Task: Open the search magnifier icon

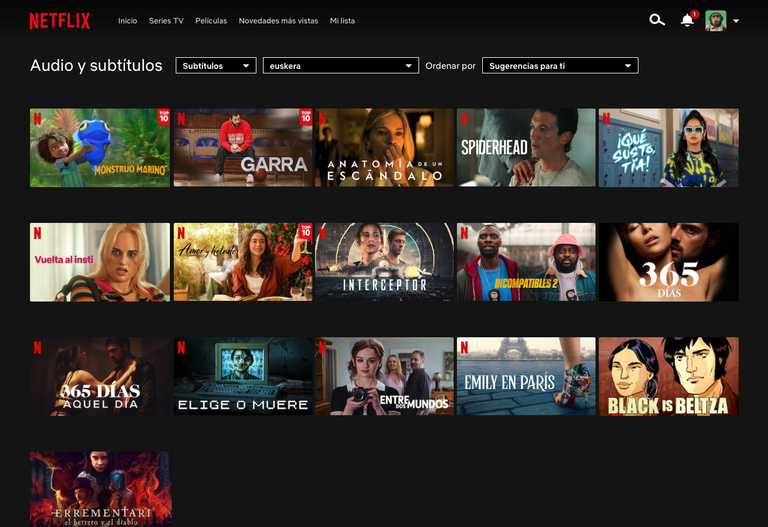Action: pyautogui.click(x=657, y=20)
